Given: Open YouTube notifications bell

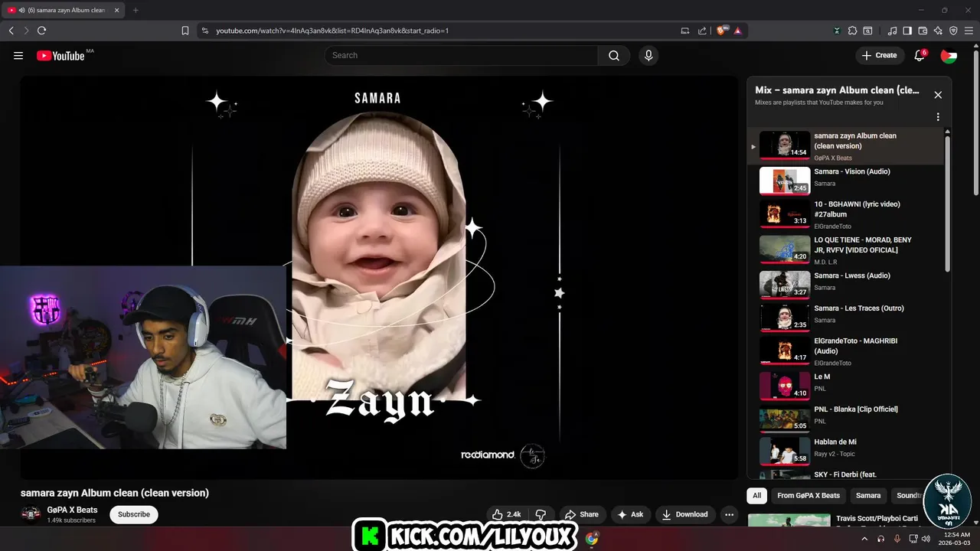Looking at the screenshot, I should (x=920, y=55).
